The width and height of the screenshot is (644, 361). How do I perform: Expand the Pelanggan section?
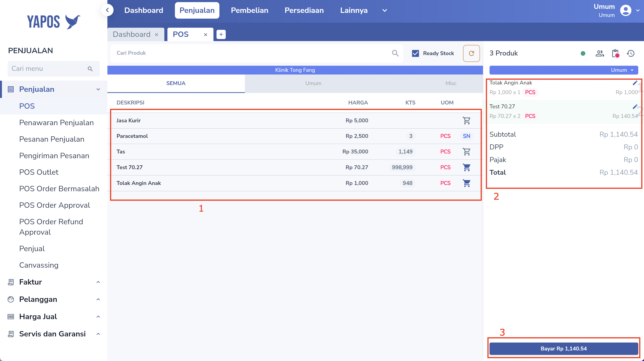(x=98, y=299)
